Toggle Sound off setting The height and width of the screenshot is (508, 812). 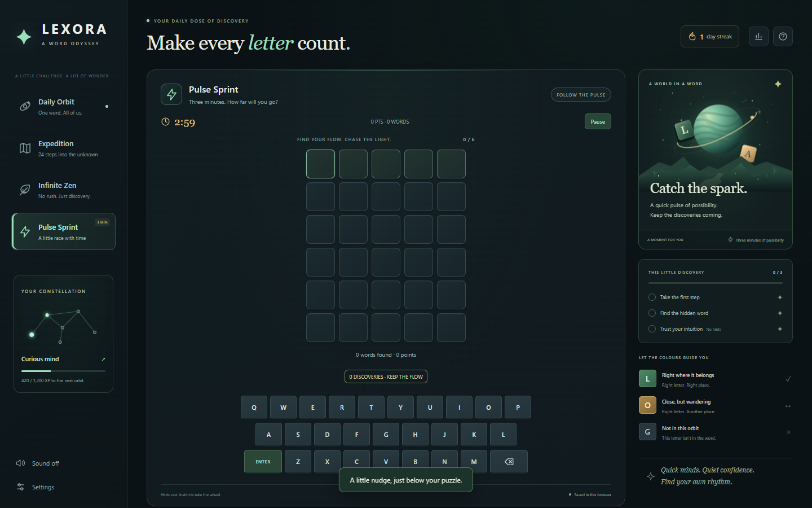[38, 463]
